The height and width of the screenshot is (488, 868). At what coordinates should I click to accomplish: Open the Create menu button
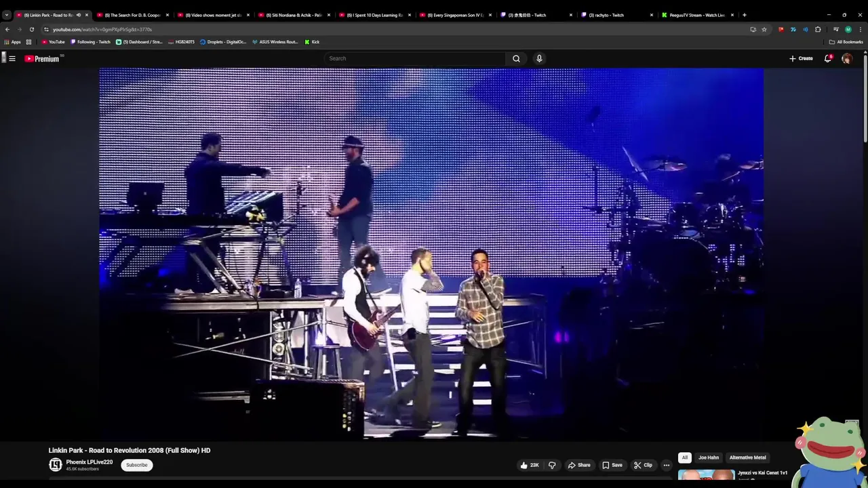[801, 58]
